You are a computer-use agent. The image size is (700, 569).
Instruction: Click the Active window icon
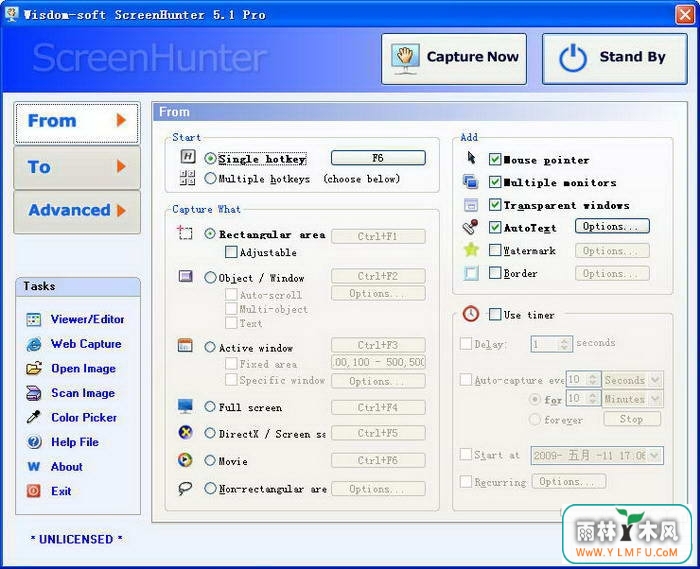tap(185, 346)
